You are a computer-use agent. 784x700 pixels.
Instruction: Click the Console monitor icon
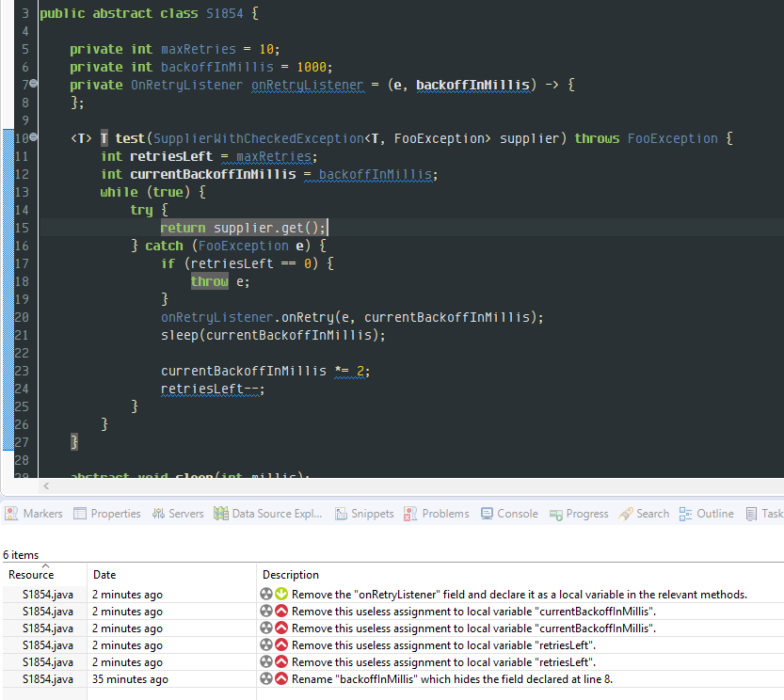point(487,514)
